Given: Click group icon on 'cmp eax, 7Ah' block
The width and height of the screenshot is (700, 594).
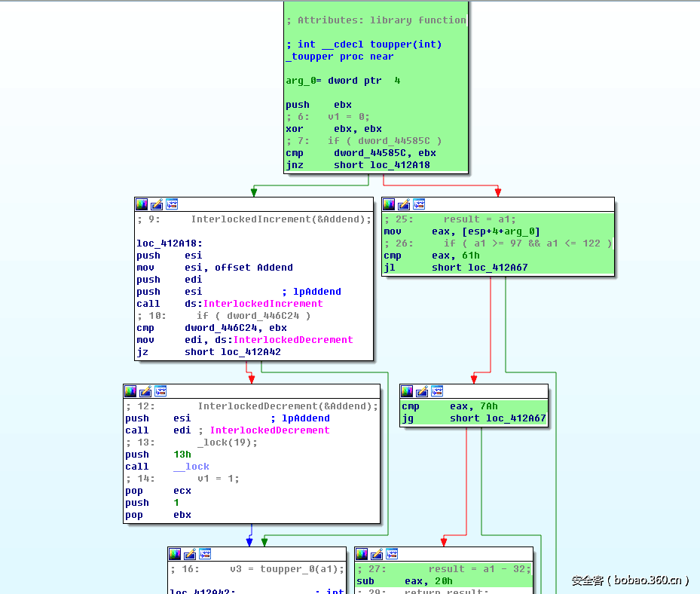Looking at the screenshot, I should [437, 391].
